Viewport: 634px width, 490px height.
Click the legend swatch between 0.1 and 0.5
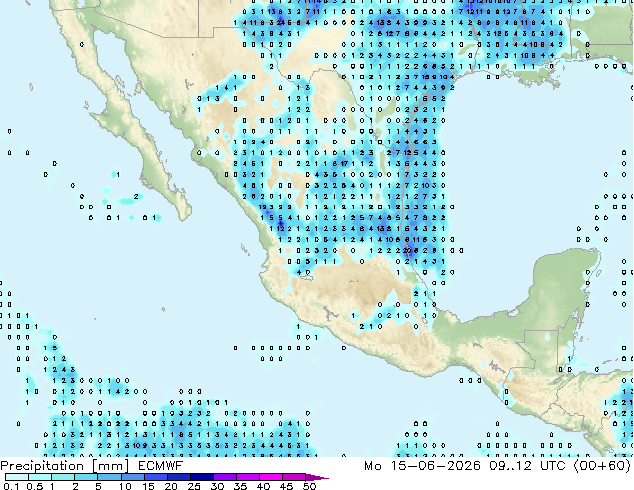click(17, 477)
